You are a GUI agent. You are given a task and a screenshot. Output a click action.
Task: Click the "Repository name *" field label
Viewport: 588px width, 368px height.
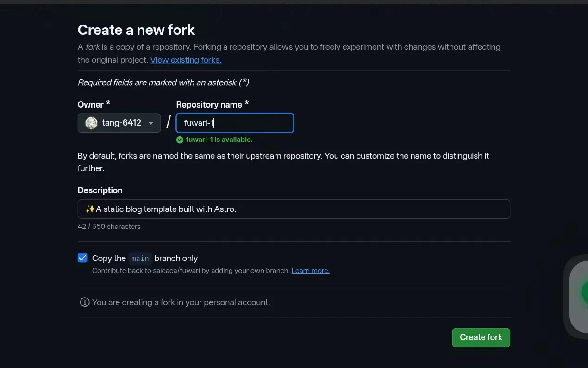coord(213,104)
